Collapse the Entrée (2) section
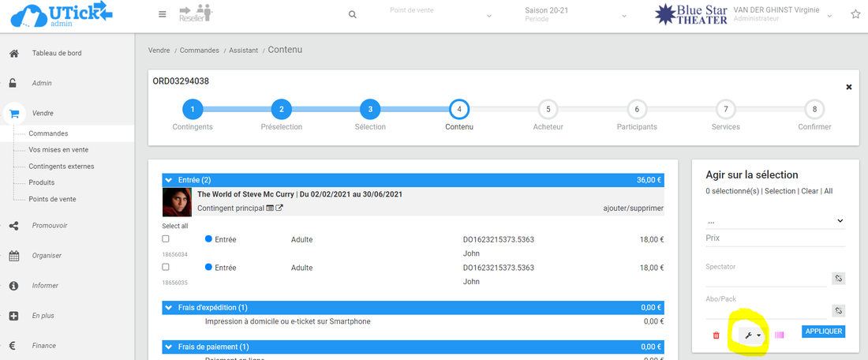Screen dimensions: 868x360 [x=168, y=180]
